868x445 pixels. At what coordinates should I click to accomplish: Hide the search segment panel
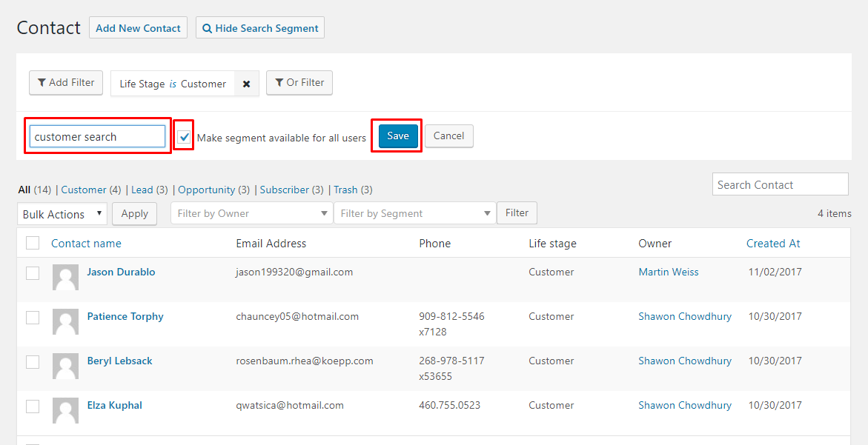(x=259, y=28)
